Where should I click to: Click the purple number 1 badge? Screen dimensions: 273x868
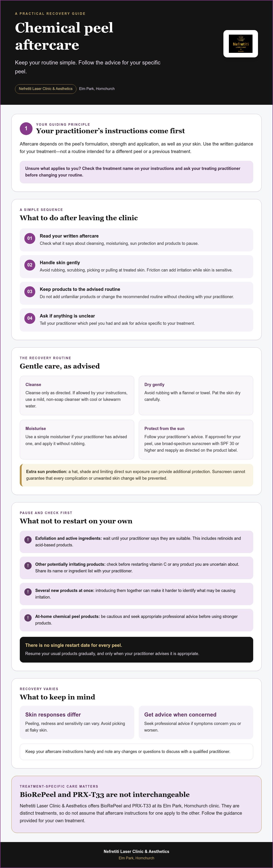pyautogui.click(x=26, y=128)
